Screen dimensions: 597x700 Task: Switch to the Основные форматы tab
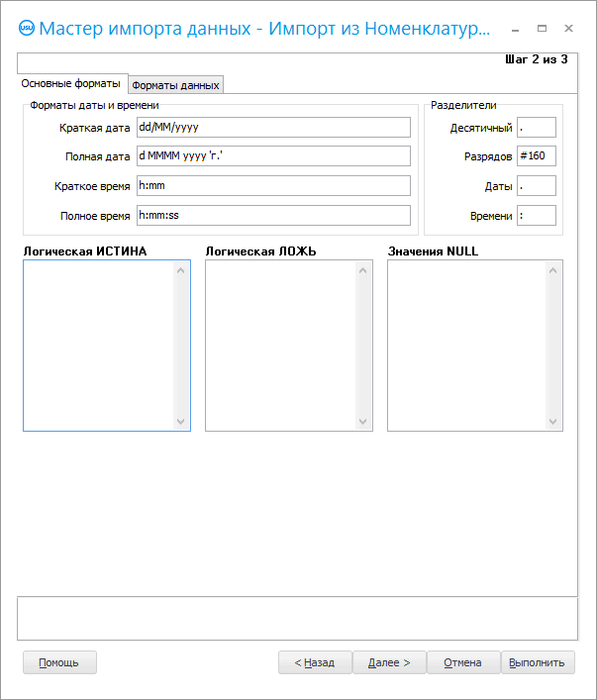[71, 83]
